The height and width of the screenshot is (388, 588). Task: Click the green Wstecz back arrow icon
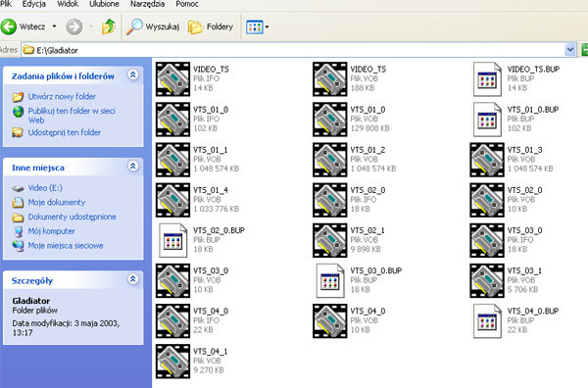(8, 26)
